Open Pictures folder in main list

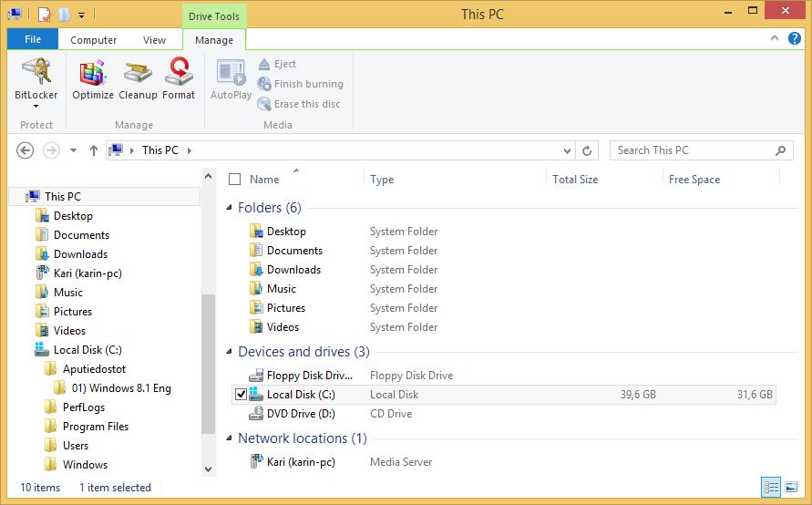[x=278, y=308]
